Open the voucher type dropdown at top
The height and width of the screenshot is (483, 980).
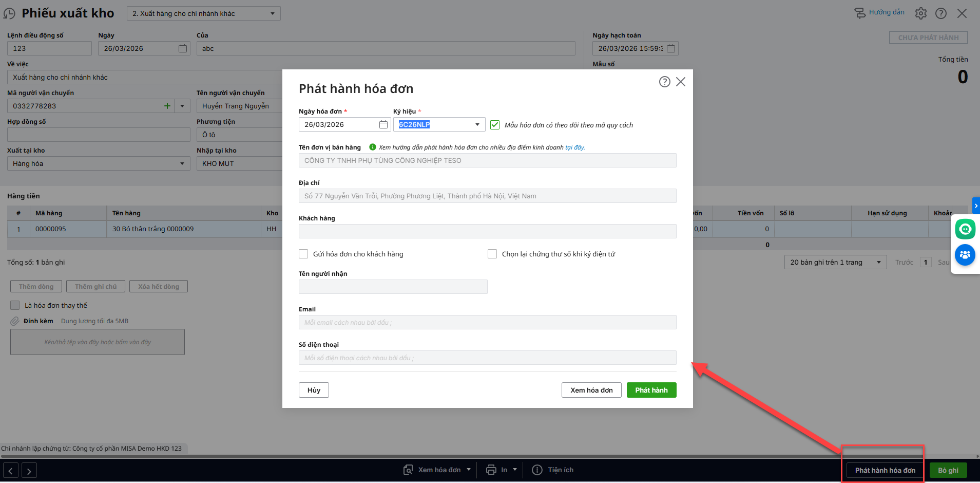(272, 14)
